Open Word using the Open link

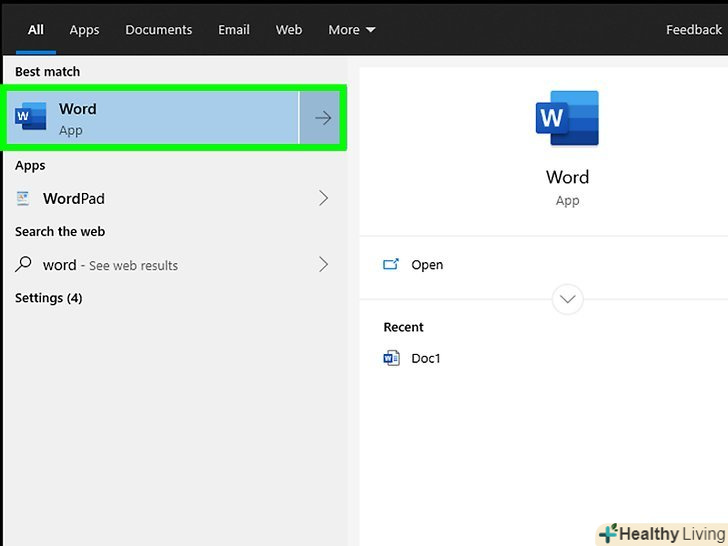click(x=427, y=265)
